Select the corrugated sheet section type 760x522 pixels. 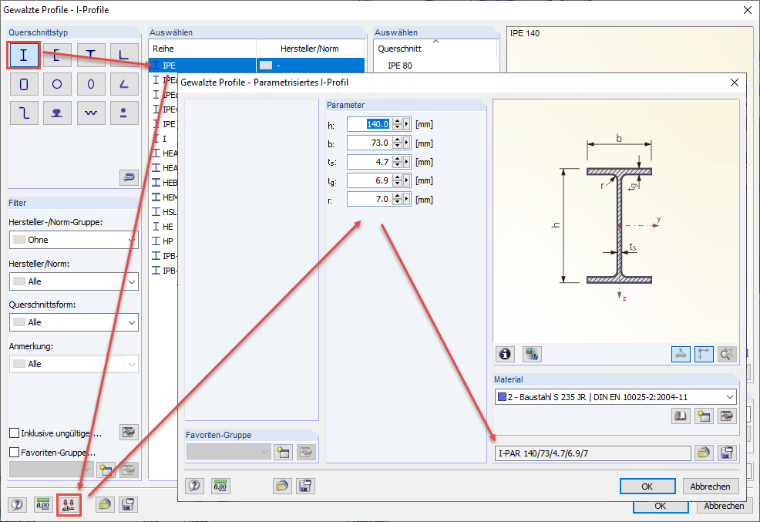coord(91,113)
